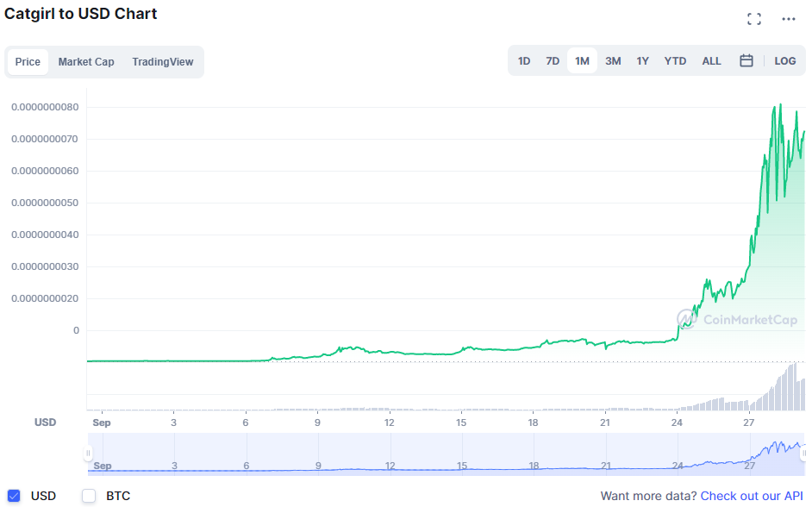Select the 3M time range
Image resolution: width=812 pixels, height=507 pixels.
(x=613, y=61)
